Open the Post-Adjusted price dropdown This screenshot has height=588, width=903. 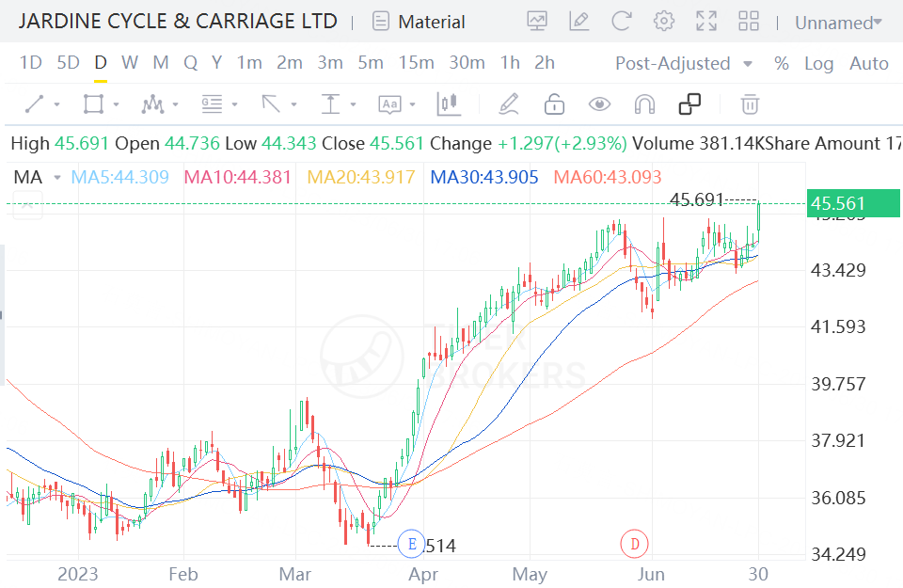point(684,63)
